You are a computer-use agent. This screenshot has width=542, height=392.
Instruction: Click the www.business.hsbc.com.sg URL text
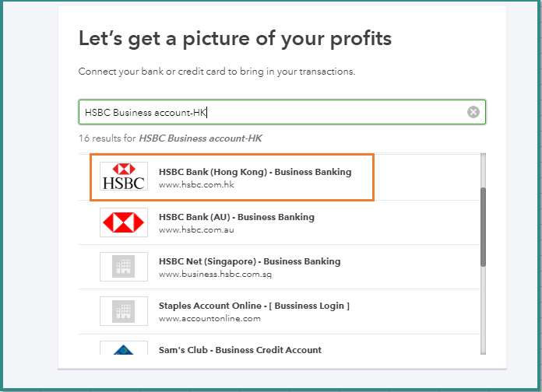point(215,275)
